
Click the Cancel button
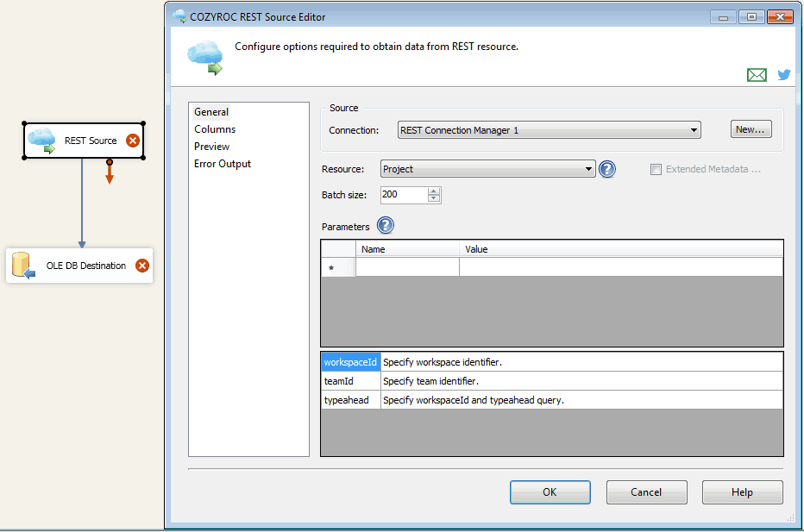[646, 492]
